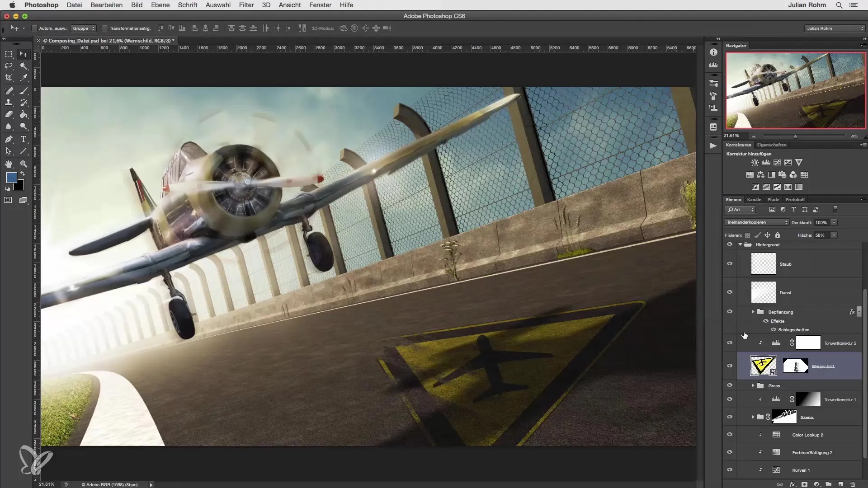The image size is (868, 488).
Task: Click the blue foreground color swatch
Action: click(x=11, y=177)
